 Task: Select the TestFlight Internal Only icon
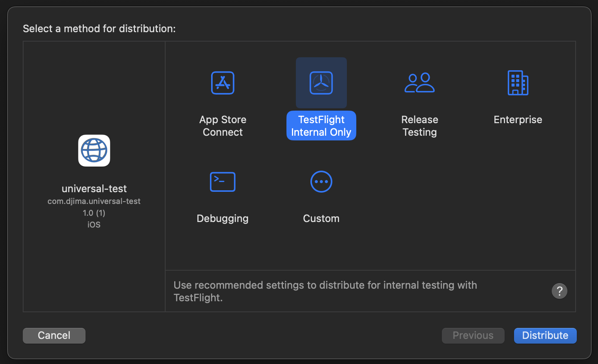point(321,83)
